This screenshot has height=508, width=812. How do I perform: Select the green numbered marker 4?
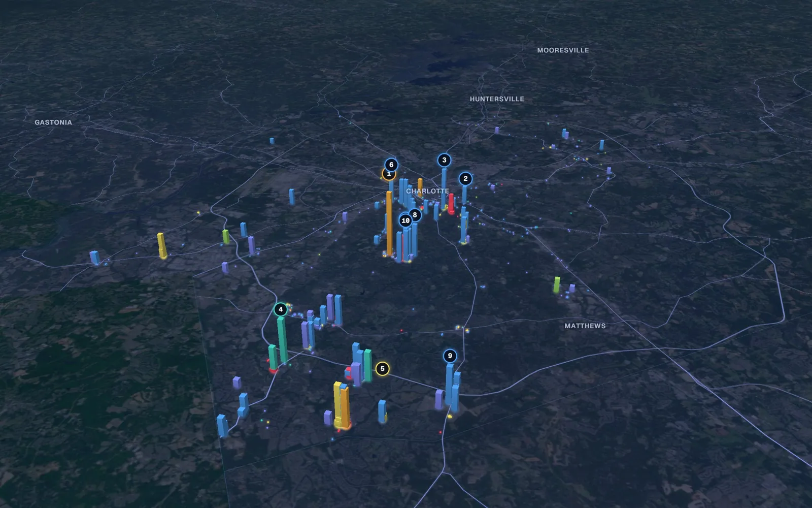pos(281,309)
